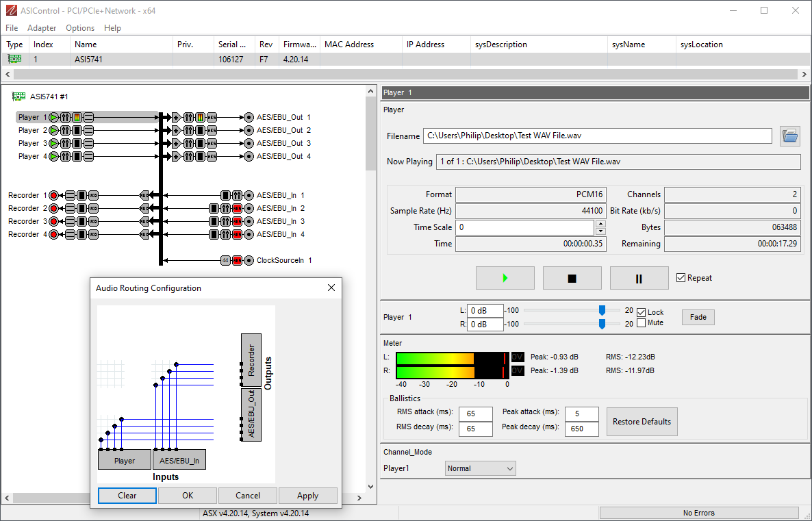The image size is (812, 521).
Task: Click the Restore Defaults button
Action: (x=642, y=422)
